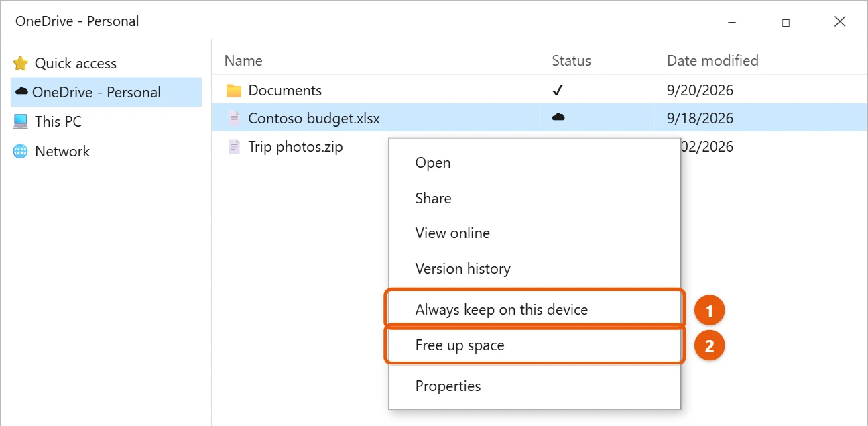Screen dimensions: 868x426
Task: Click the synced checkmark status for Documents
Action: pyautogui.click(x=558, y=90)
